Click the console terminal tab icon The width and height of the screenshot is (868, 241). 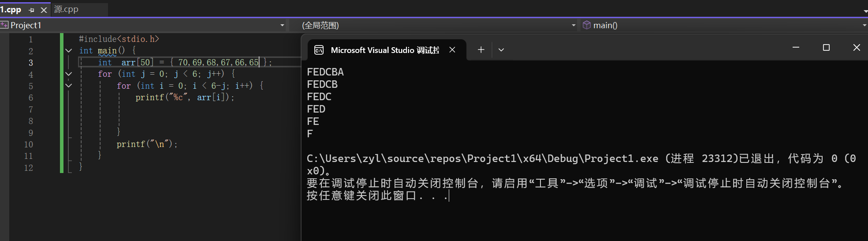319,50
